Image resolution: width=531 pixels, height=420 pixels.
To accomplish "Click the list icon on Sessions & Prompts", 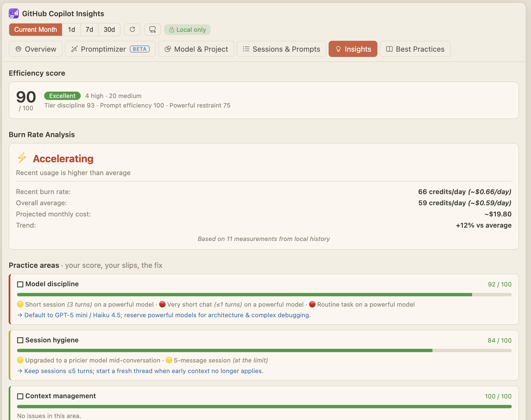I will [246, 49].
